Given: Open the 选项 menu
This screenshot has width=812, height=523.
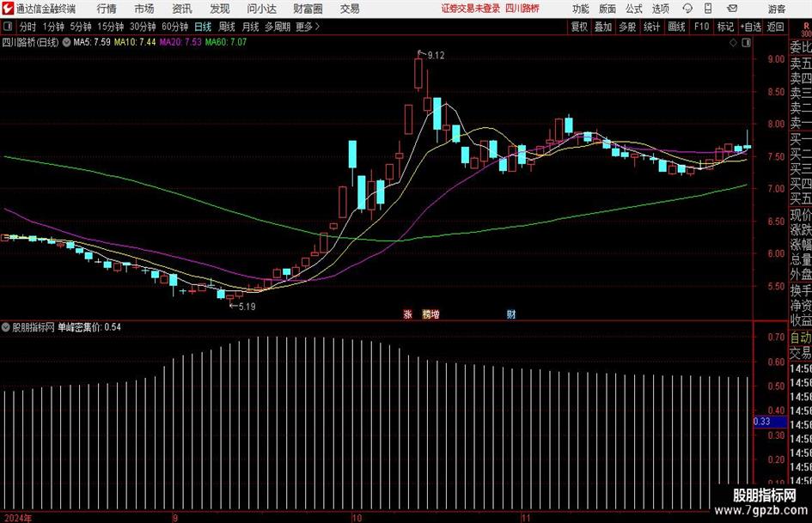Looking at the screenshot, I should click(x=661, y=9).
